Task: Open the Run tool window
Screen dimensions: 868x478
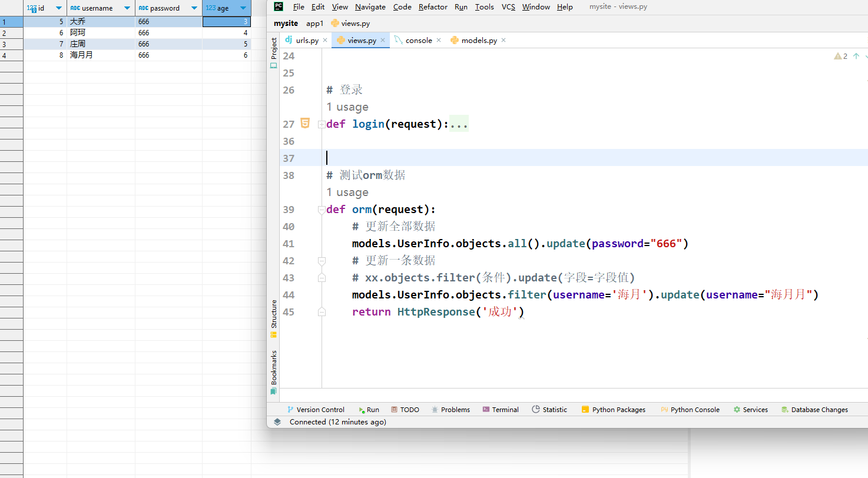Action: 369,410
